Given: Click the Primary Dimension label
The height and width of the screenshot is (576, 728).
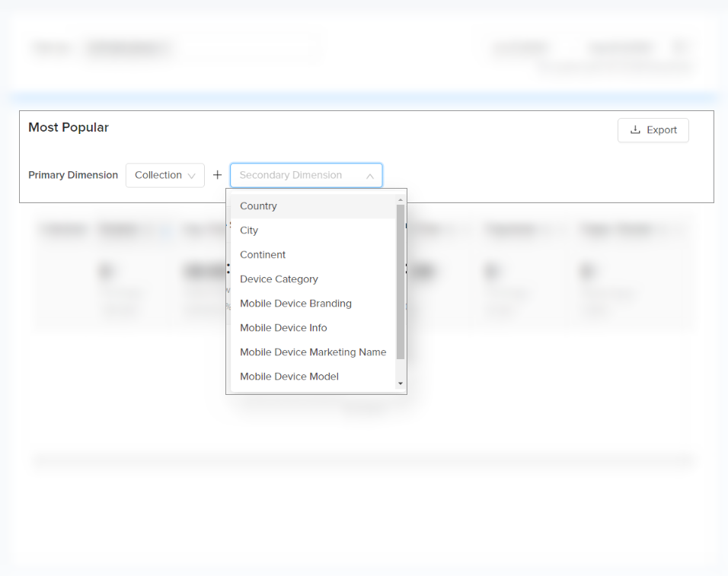Looking at the screenshot, I should [73, 175].
